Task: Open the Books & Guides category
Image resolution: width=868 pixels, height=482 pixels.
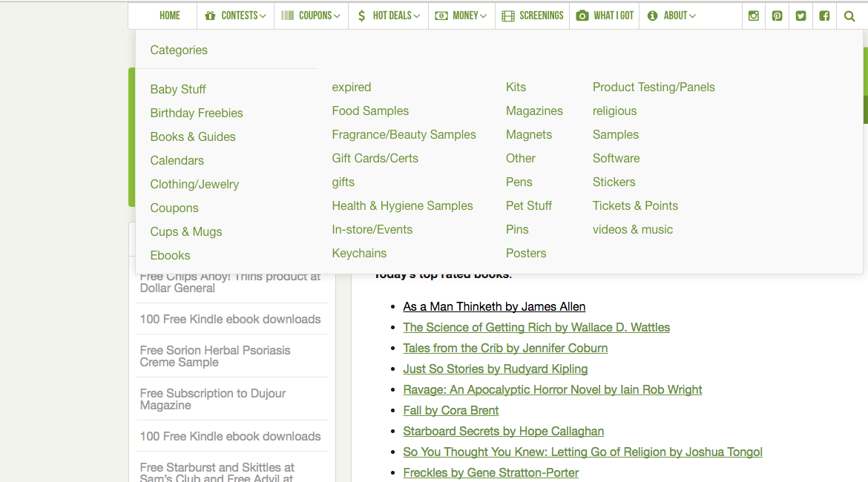Action: (193, 136)
